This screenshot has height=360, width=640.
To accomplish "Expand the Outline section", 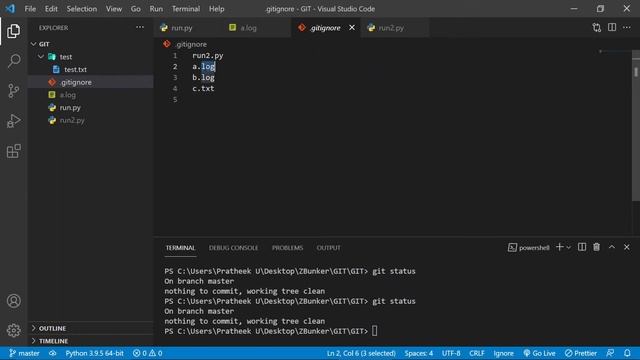I will tap(91, 328).
